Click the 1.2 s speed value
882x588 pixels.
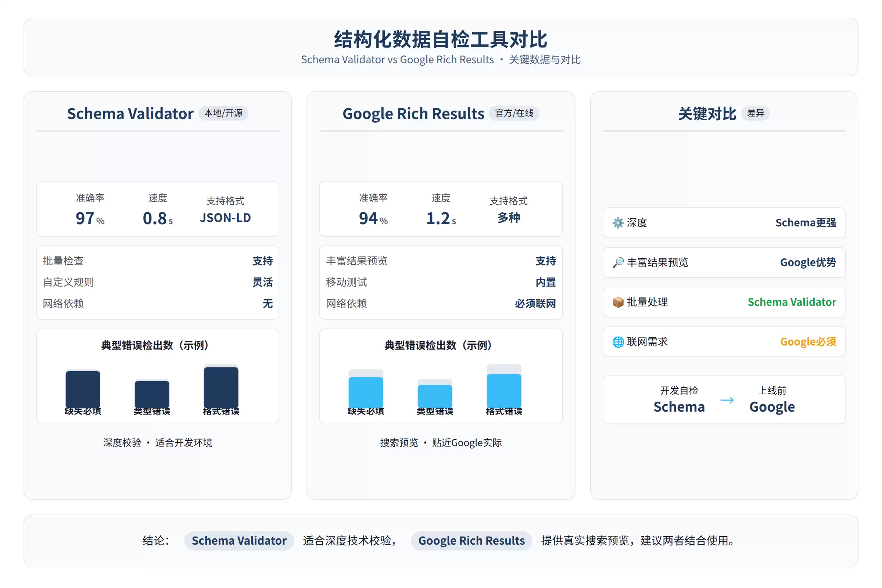pyautogui.click(x=441, y=218)
